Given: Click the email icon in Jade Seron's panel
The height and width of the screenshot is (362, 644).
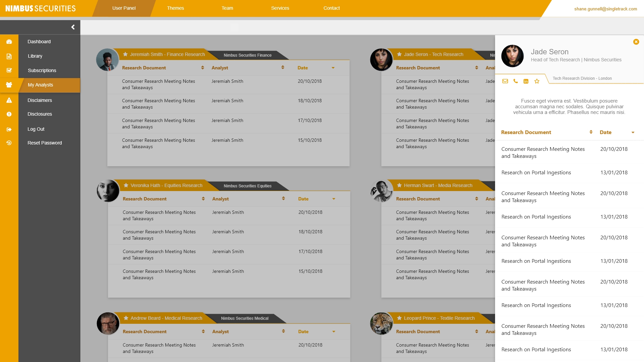Looking at the screenshot, I should click(x=505, y=81).
